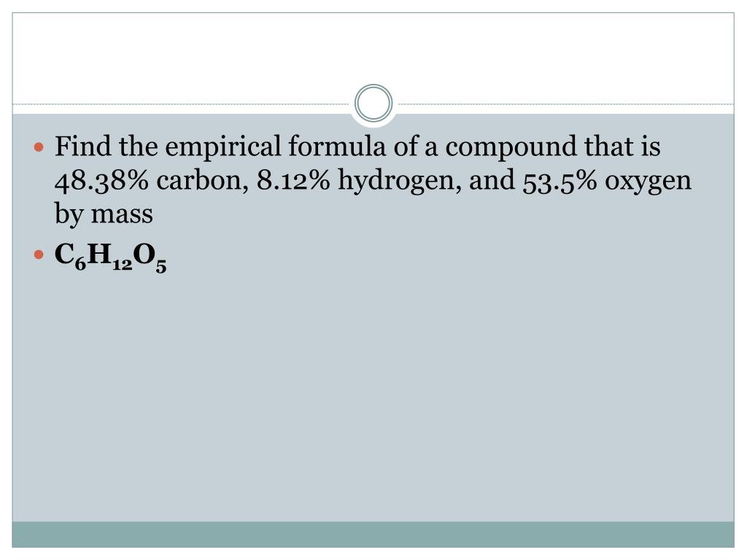Click the C6H12O5 formula answer

pyautogui.click(x=111, y=257)
